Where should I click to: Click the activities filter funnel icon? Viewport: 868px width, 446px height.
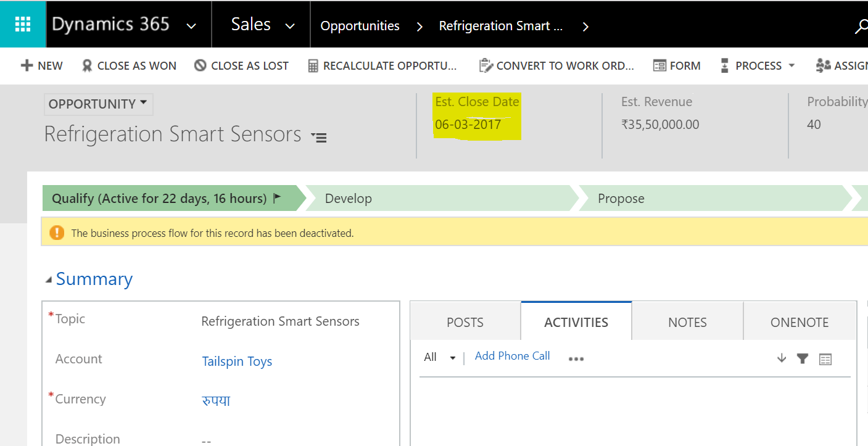tap(802, 358)
